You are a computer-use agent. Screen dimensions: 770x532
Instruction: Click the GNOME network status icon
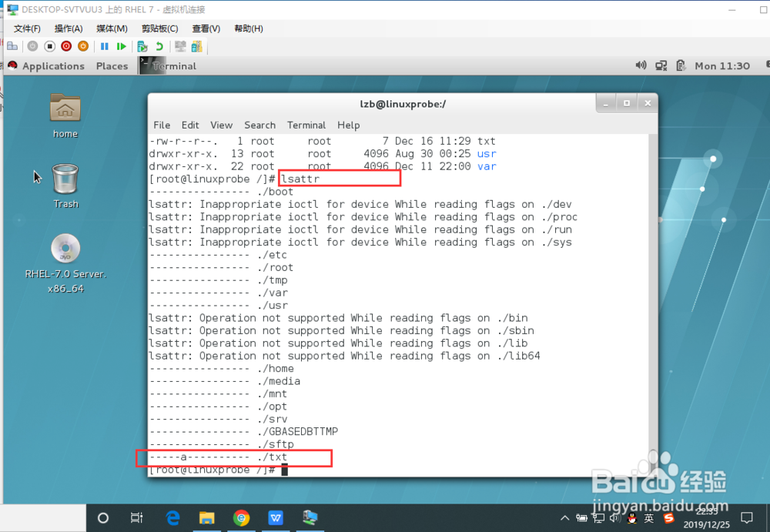click(661, 65)
